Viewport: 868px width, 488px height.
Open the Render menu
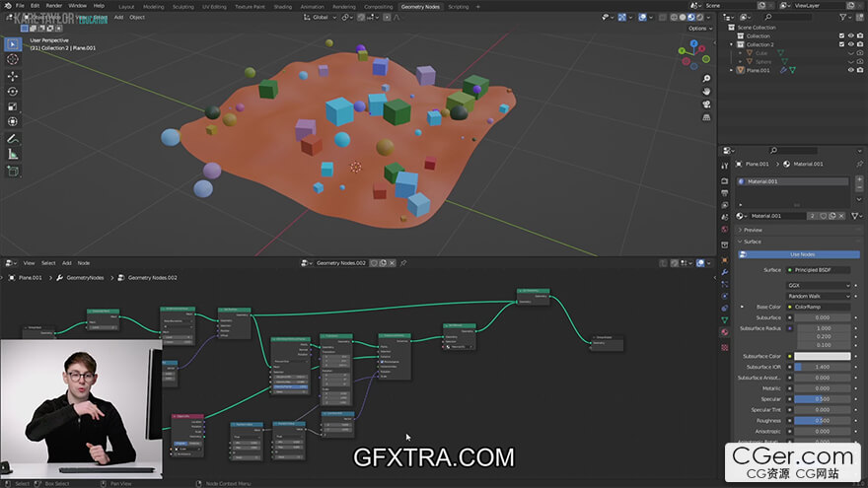pyautogui.click(x=54, y=6)
